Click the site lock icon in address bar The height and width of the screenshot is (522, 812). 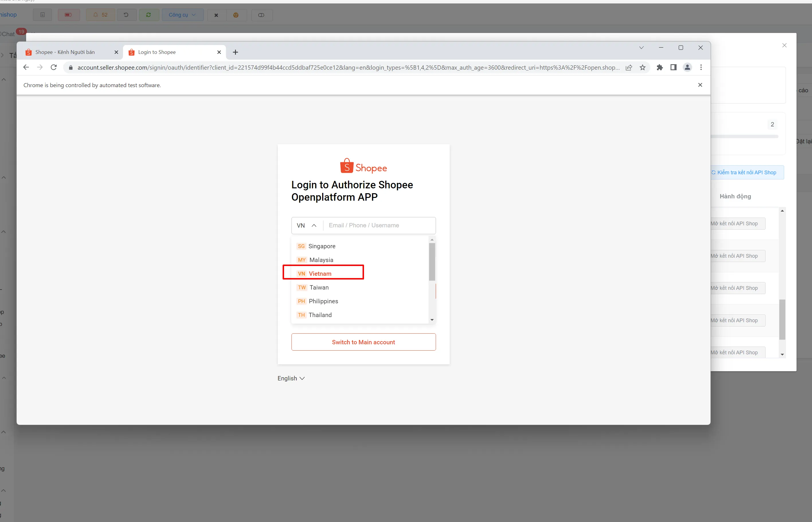(71, 67)
